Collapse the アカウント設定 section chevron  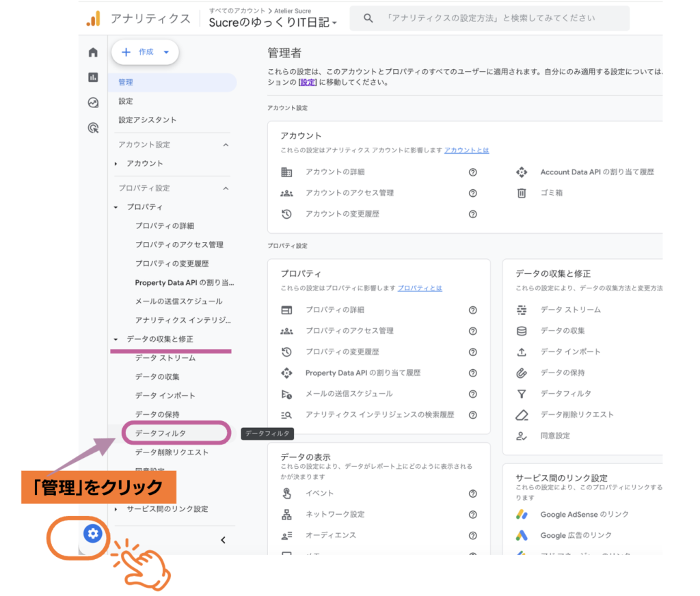click(226, 145)
